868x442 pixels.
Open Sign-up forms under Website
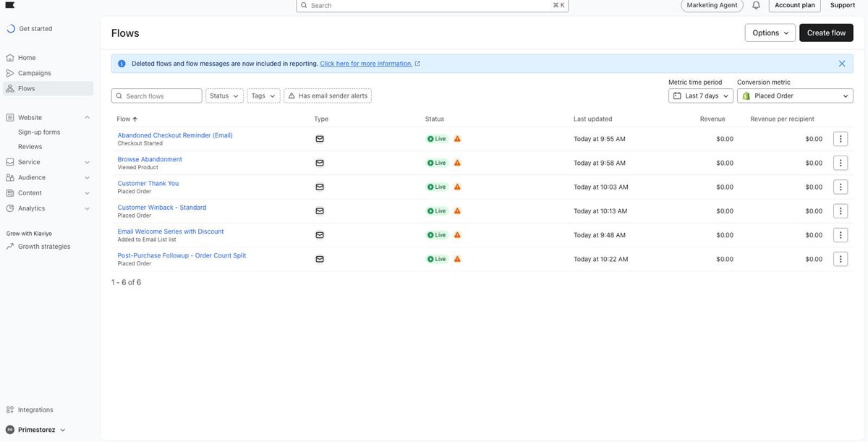click(39, 132)
